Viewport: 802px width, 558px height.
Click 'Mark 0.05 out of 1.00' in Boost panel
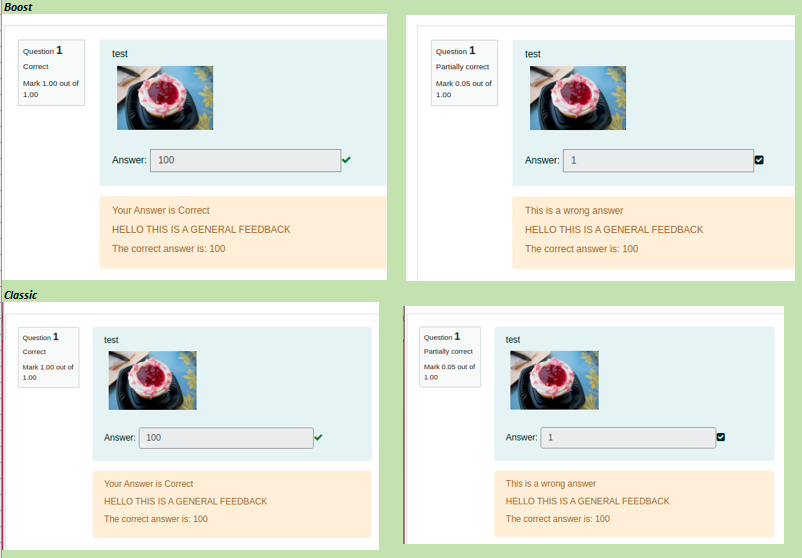(x=463, y=89)
